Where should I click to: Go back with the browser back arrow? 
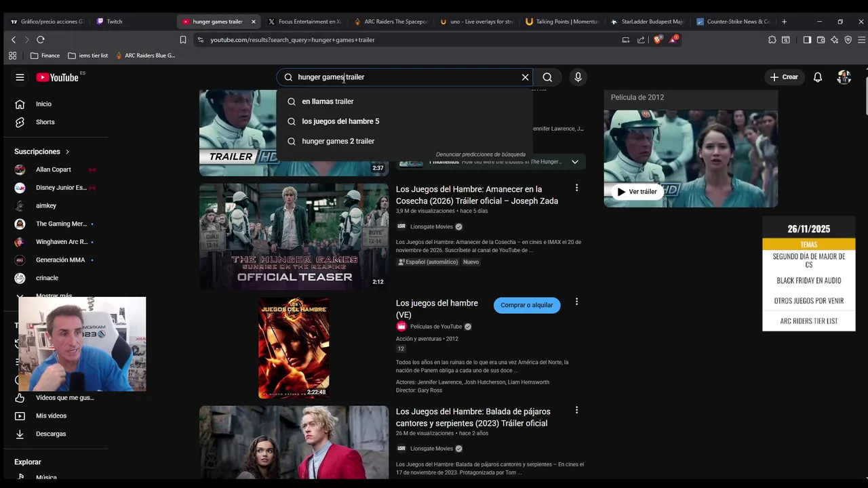[x=14, y=40]
